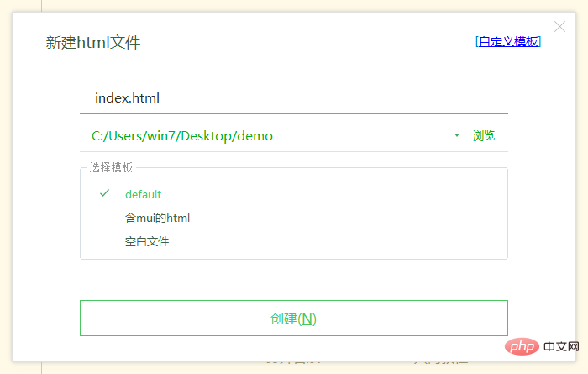Click the blank area above 创建(N)
The width and height of the screenshot is (588, 374).
click(x=294, y=280)
